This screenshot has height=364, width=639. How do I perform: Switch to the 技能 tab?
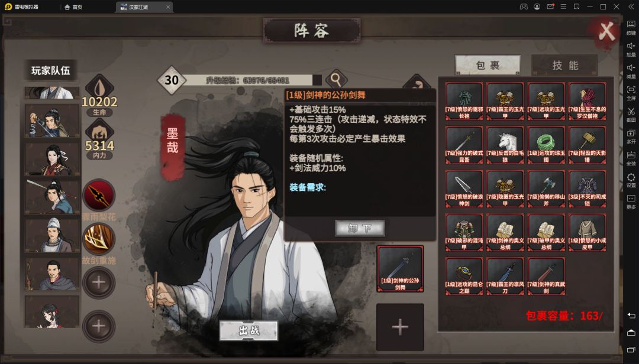coord(565,66)
